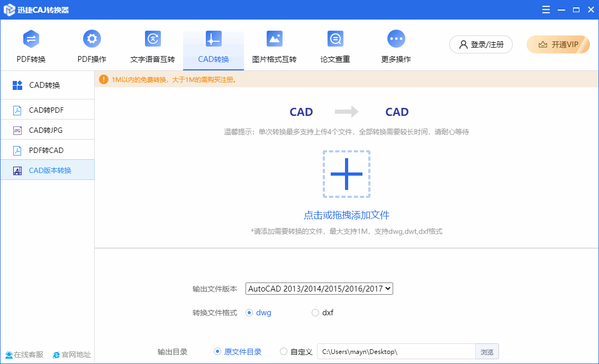Choose 原文件目录 as output directory
This screenshot has width=599, height=364.
click(217, 351)
